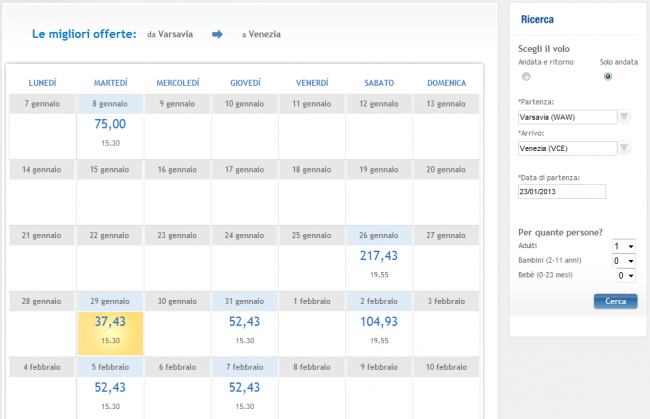
Task: Click the blue arrow between Varsavia and Venezia
Action: [217, 34]
